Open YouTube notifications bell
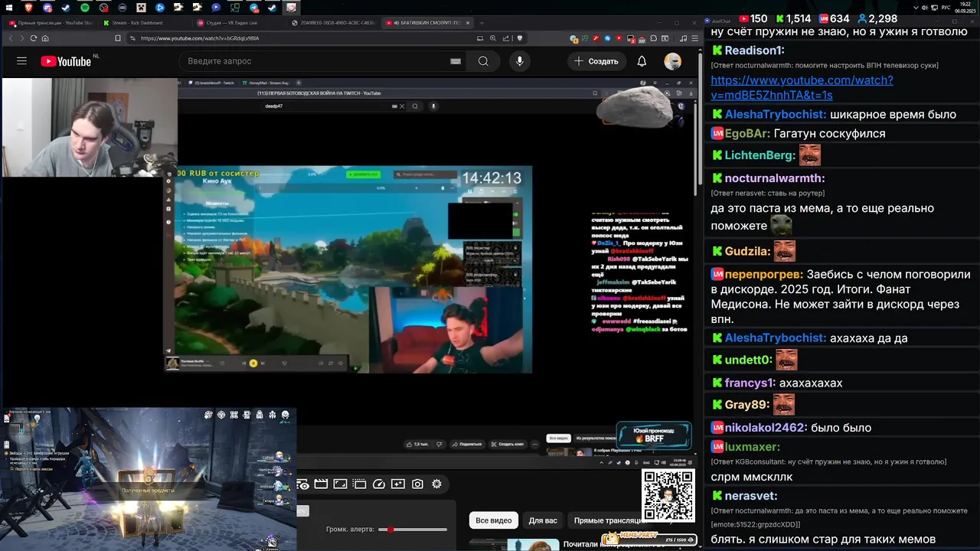This screenshot has height=551, width=980. (642, 61)
